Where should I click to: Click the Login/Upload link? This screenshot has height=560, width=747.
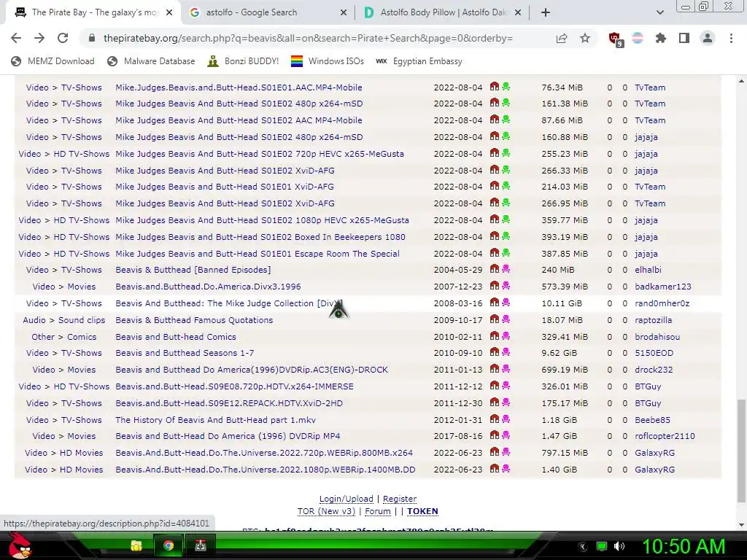coord(347,499)
